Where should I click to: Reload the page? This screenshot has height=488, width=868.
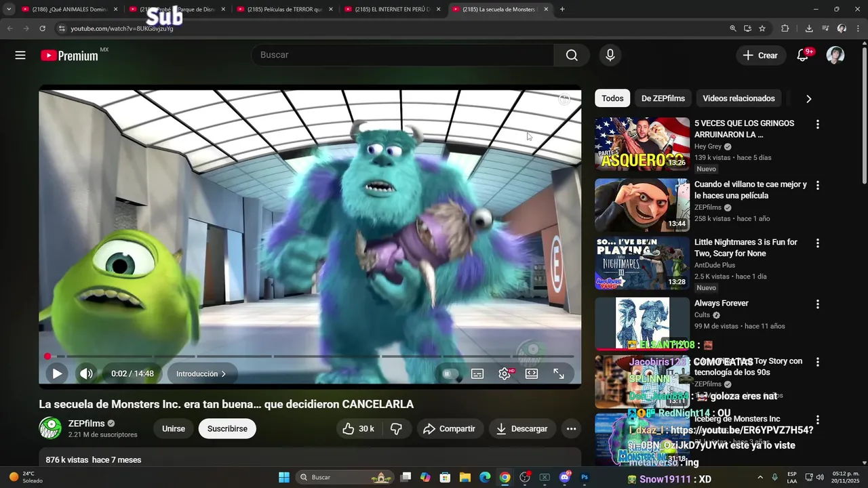click(x=42, y=28)
